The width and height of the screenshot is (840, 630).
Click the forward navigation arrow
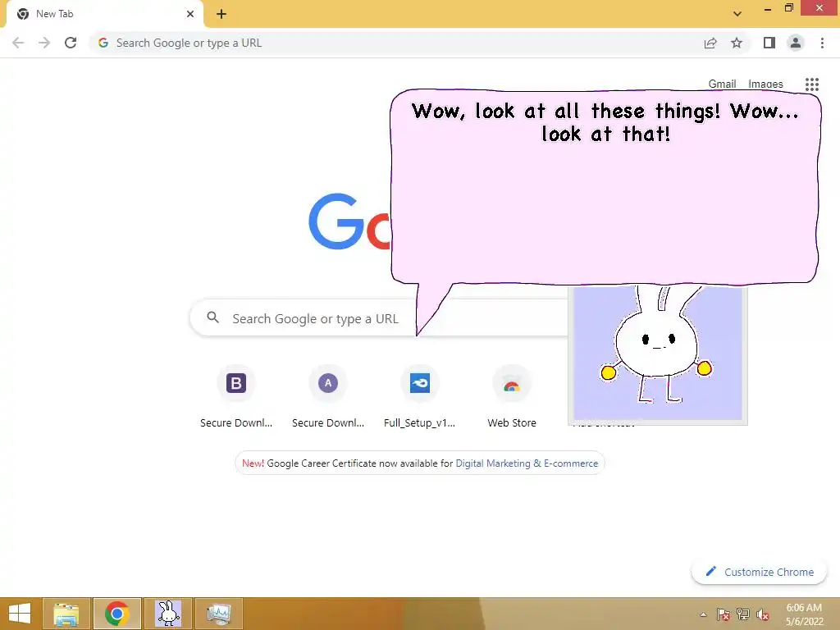point(44,43)
